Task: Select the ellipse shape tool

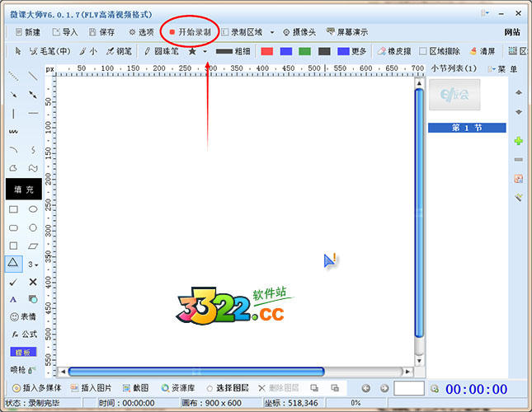Action: coord(33,209)
